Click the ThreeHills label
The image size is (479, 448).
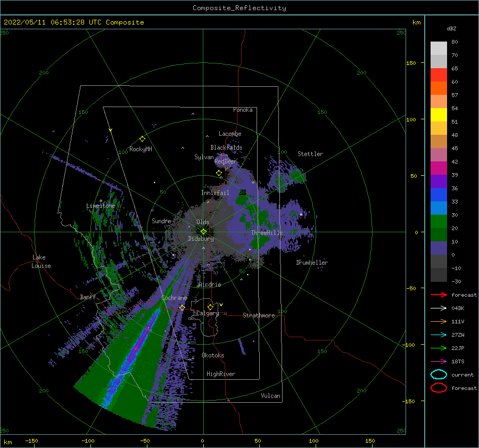[x=267, y=233]
